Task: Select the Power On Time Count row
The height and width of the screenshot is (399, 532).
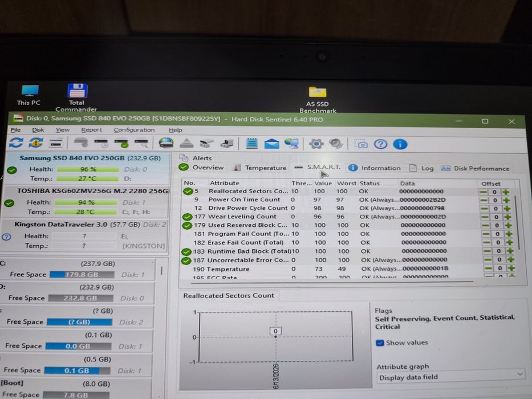Action: 348,200
